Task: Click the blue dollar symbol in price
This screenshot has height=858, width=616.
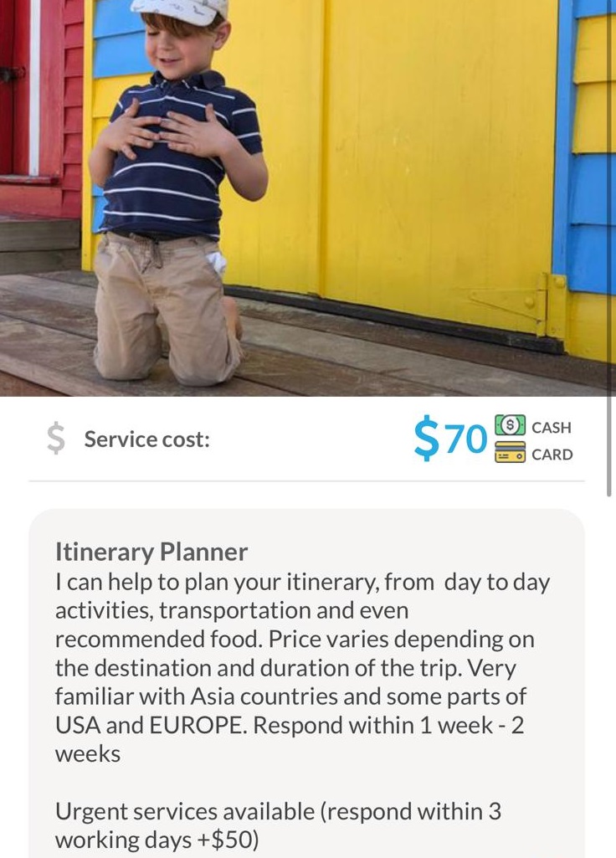Action: click(426, 439)
